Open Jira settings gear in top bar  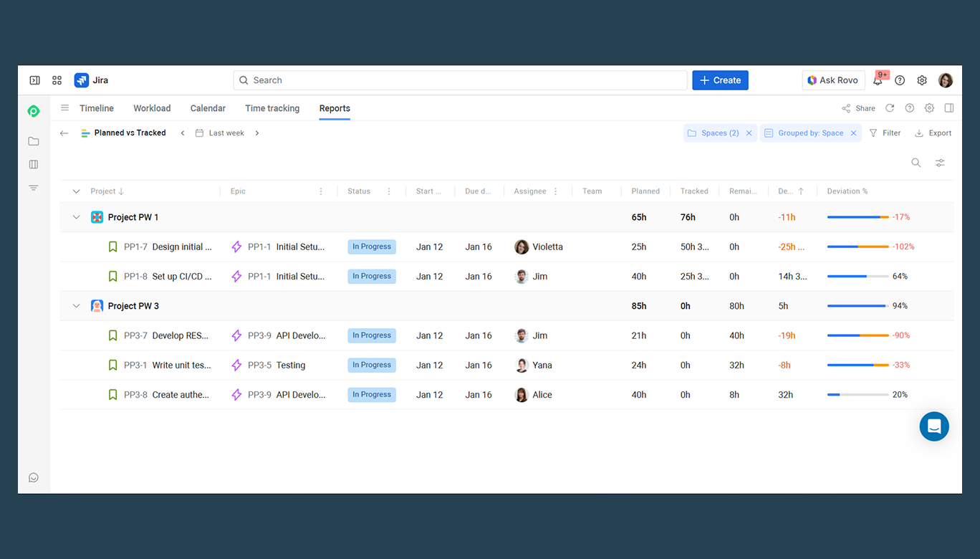(x=922, y=80)
